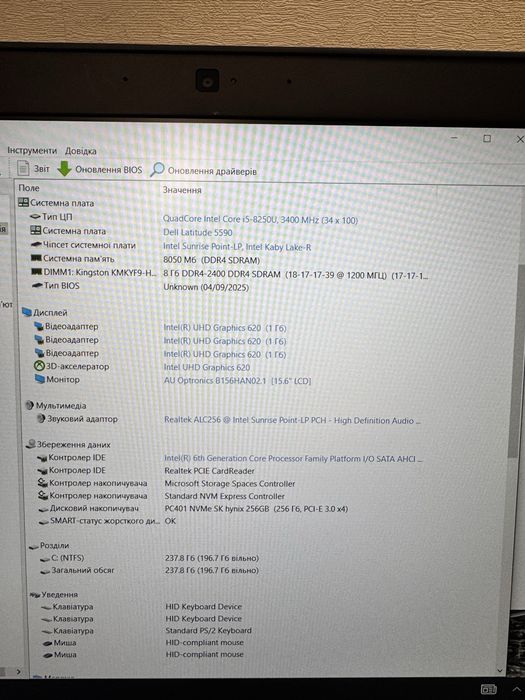Open the Інструменти menu
The width and height of the screenshot is (525, 700).
click(32, 151)
